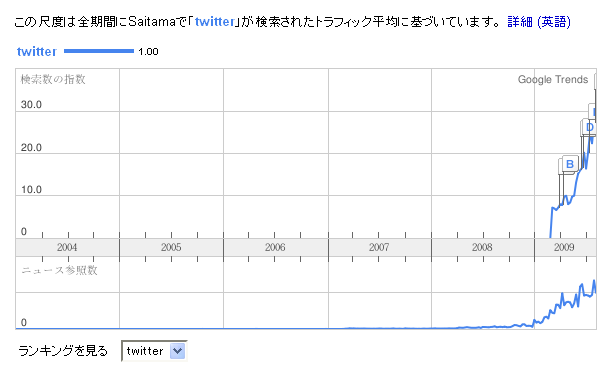
Task: Select the 2006 year label on timeline
Action: 275,247
